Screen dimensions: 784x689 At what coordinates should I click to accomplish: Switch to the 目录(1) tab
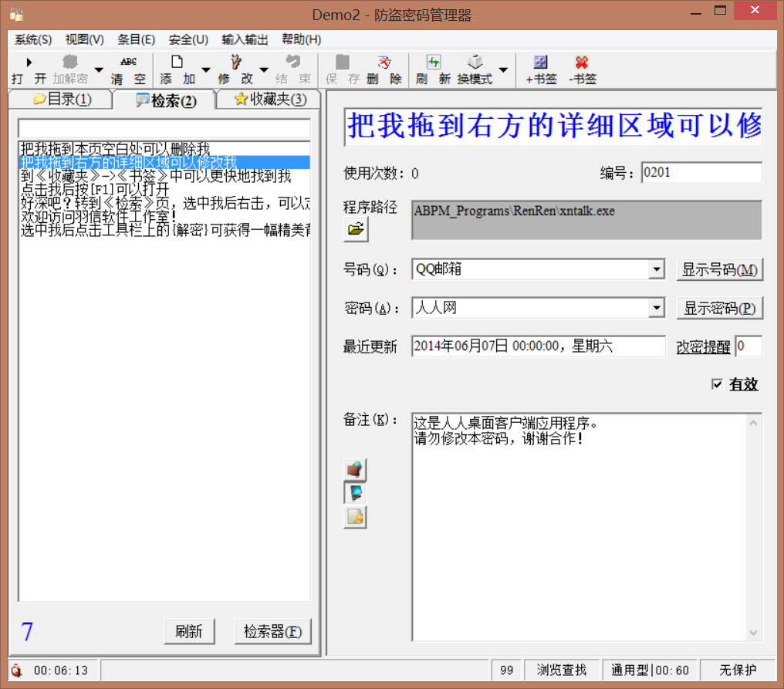point(62,99)
